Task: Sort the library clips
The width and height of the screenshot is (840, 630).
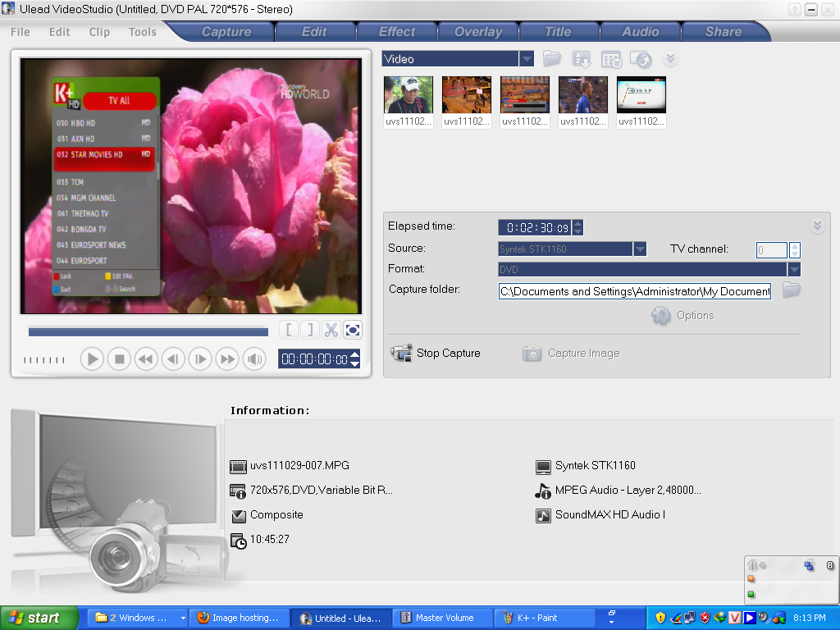Action: pos(582,59)
